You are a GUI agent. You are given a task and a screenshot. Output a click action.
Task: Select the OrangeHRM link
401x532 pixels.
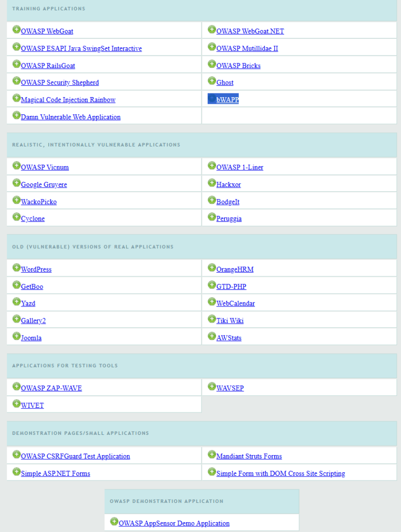coord(235,270)
